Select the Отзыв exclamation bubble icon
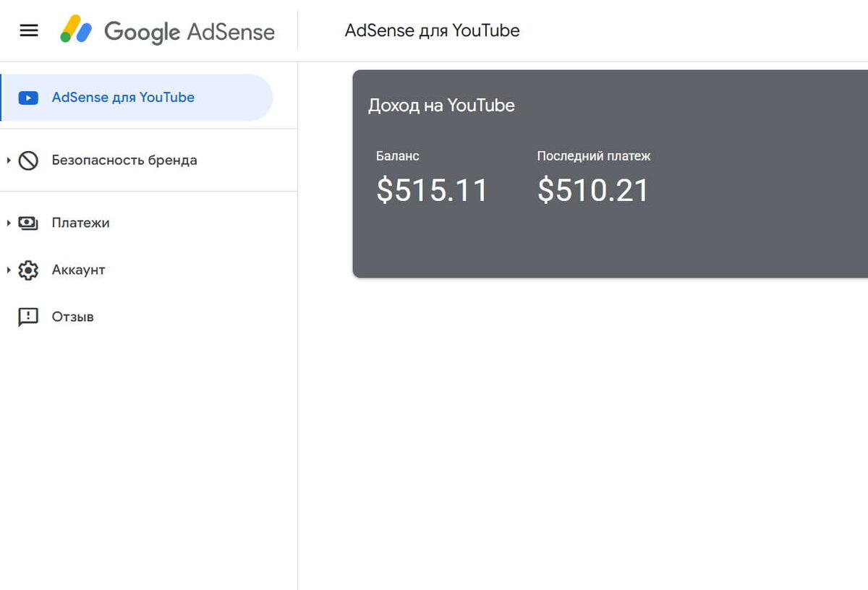 click(27, 317)
